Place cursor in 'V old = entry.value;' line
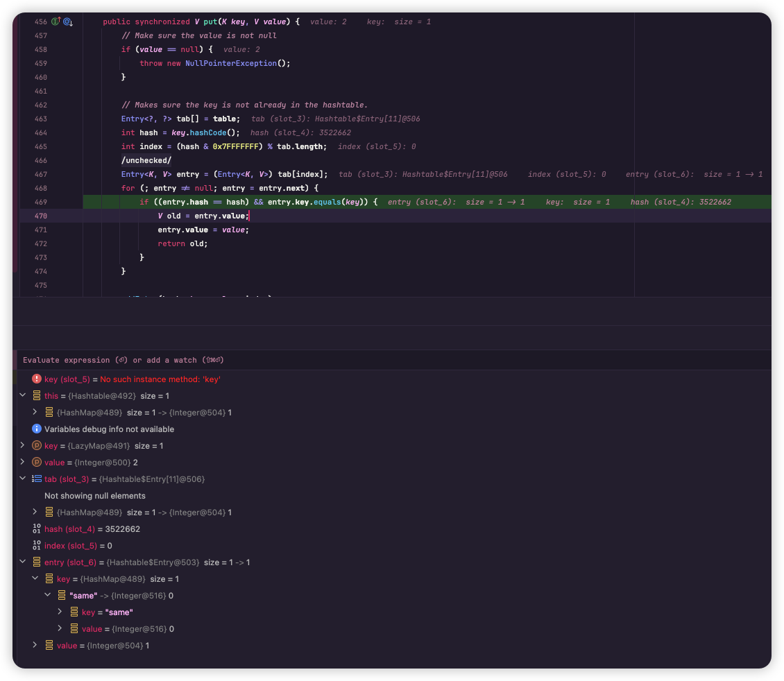Image resolution: width=784 pixels, height=681 pixels. coord(203,216)
